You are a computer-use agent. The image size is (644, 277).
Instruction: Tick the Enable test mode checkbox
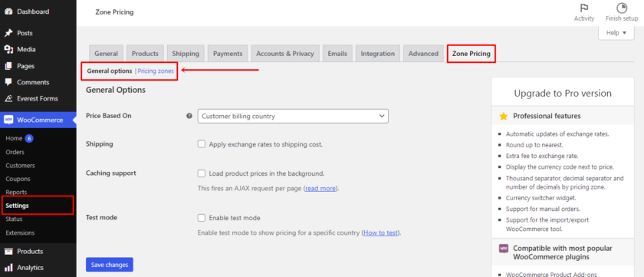tap(201, 218)
